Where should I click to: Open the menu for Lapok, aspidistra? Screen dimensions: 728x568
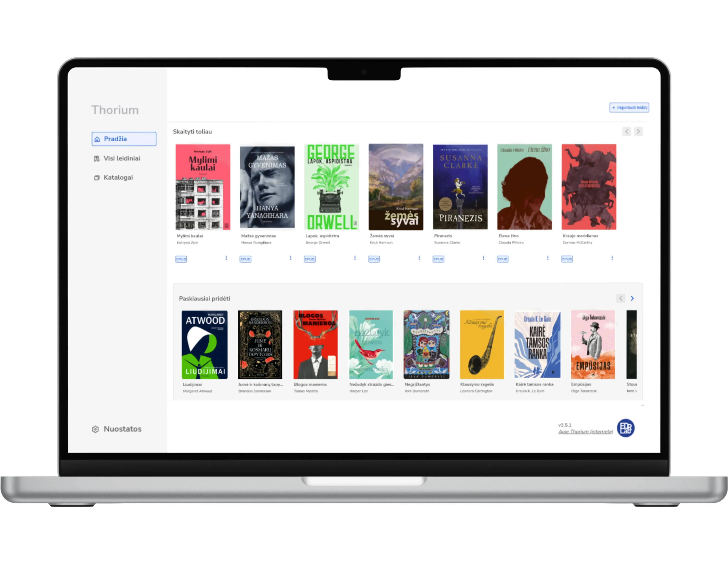click(x=355, y=258)
